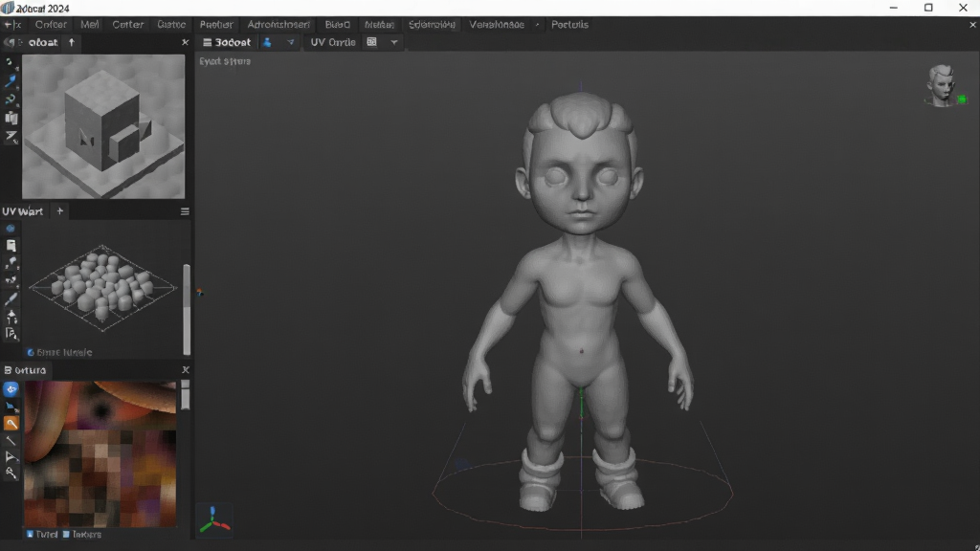Open the UV Wart panel hamburger menu
Image resolution: width=980 pixels, height=551 pixels.
click(x=185, y=211)
